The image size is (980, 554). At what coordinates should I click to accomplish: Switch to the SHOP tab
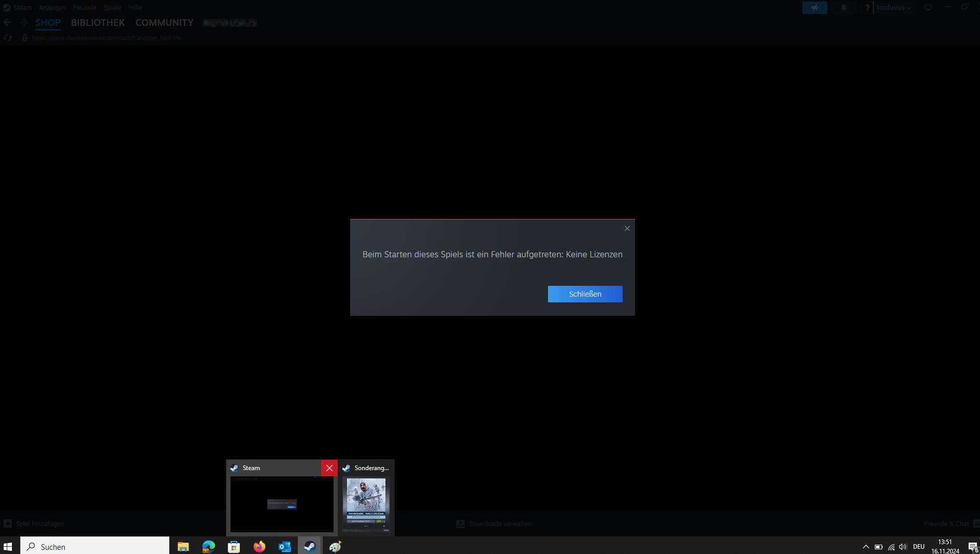48,23
